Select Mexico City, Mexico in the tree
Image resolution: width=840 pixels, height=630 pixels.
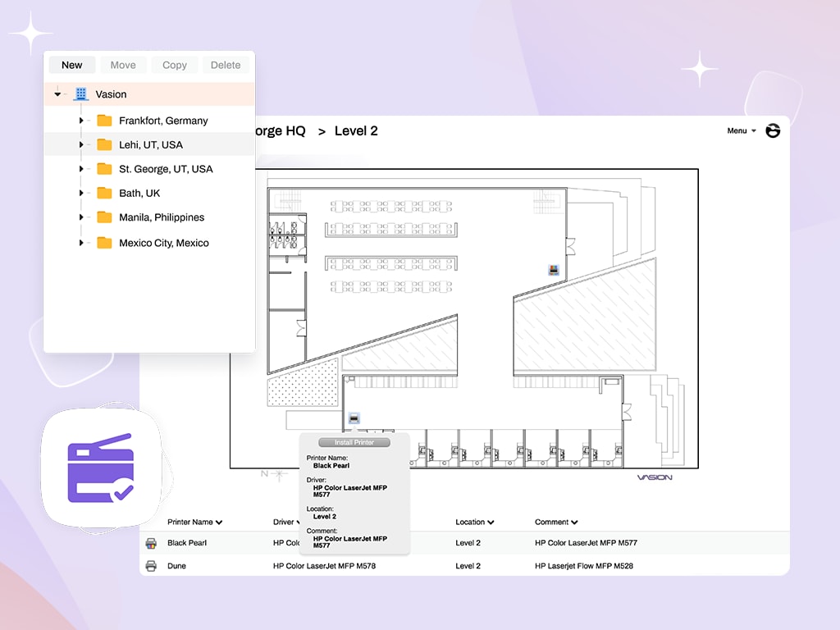point(163,243)
